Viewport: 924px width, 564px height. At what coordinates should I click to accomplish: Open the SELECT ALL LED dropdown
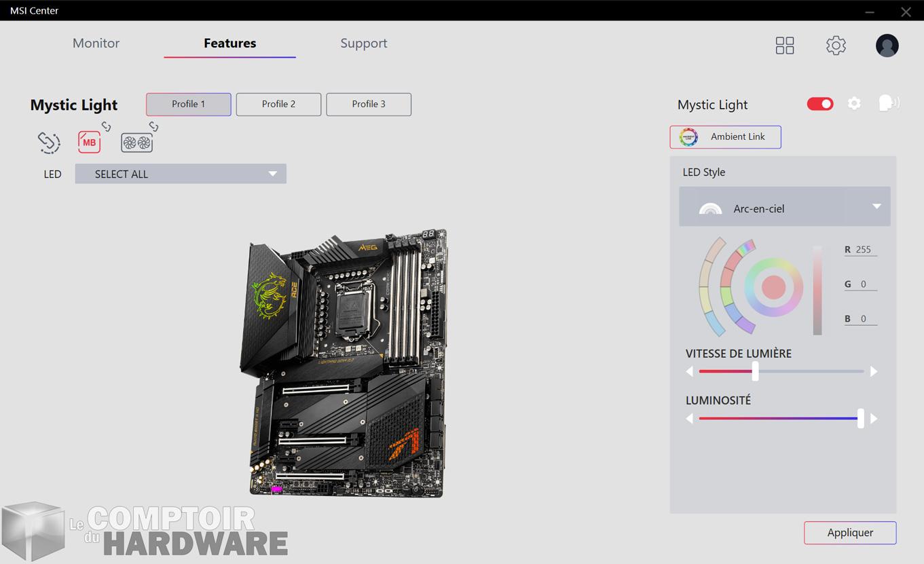[181, 174]
